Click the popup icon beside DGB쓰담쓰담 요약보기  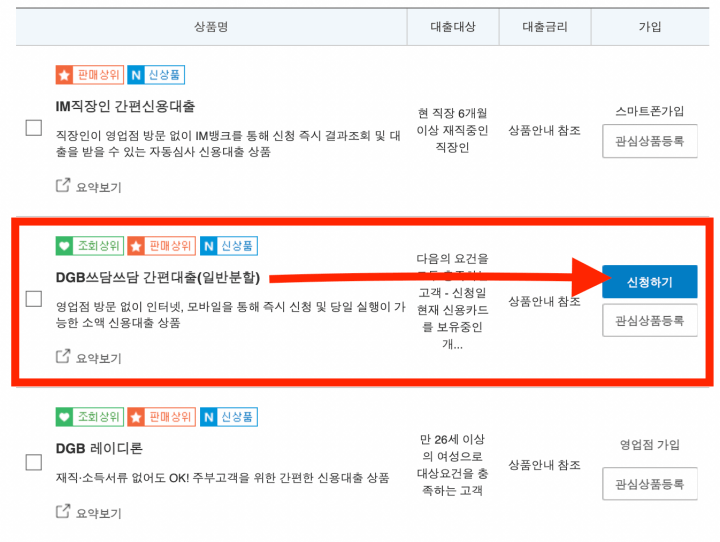tap(63, 356)
